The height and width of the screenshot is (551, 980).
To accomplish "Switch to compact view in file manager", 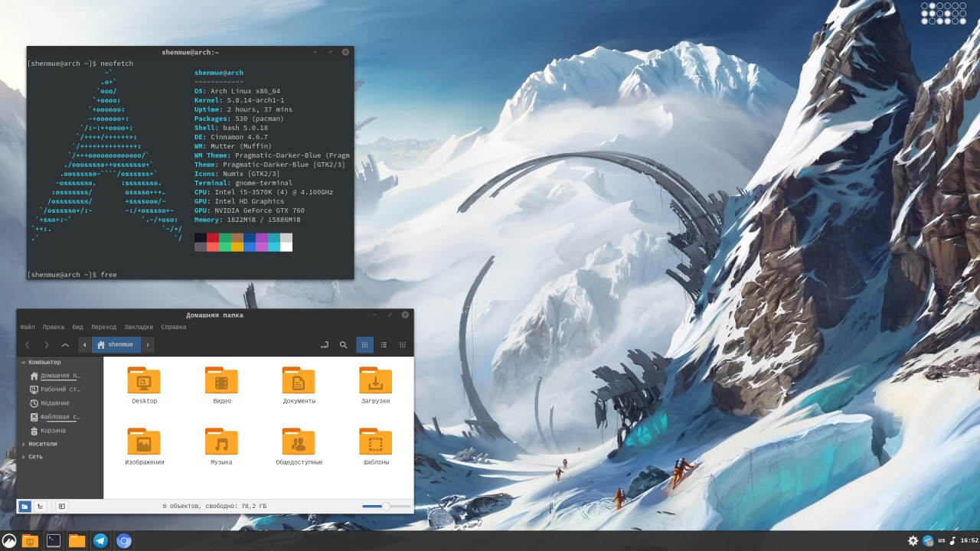I will pos(403,345).
